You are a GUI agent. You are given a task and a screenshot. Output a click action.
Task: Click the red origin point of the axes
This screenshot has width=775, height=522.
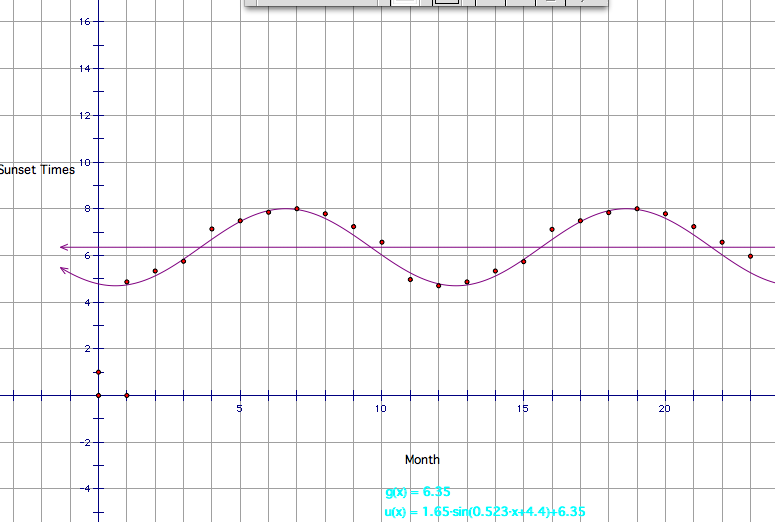pyautogui.click(x=98, y=395)
